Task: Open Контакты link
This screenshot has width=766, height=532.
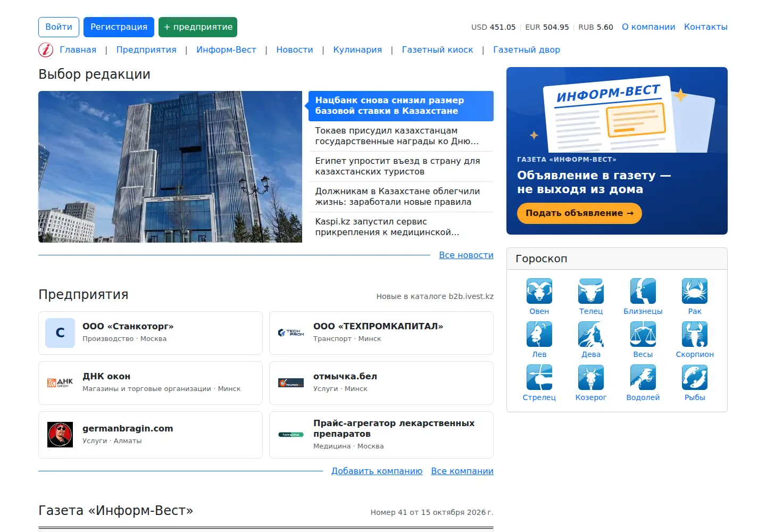Action: 705,27
